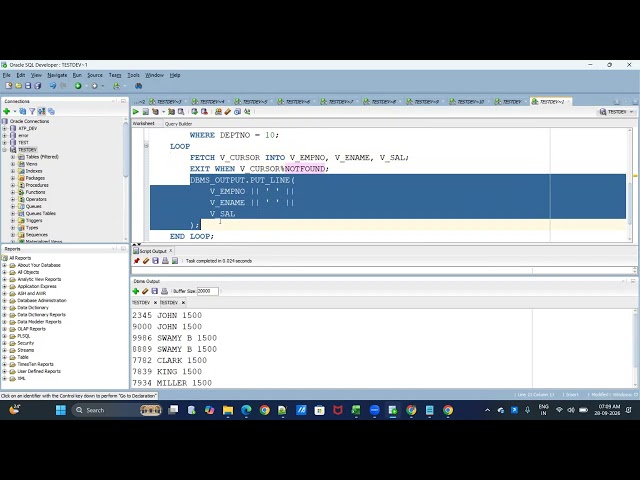
Task: Expand the error connection node
Action: pos(5,135)
